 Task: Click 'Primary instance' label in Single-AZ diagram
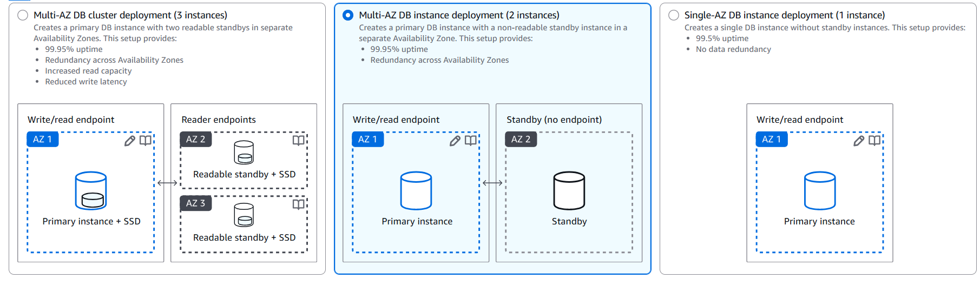point(819,221)
